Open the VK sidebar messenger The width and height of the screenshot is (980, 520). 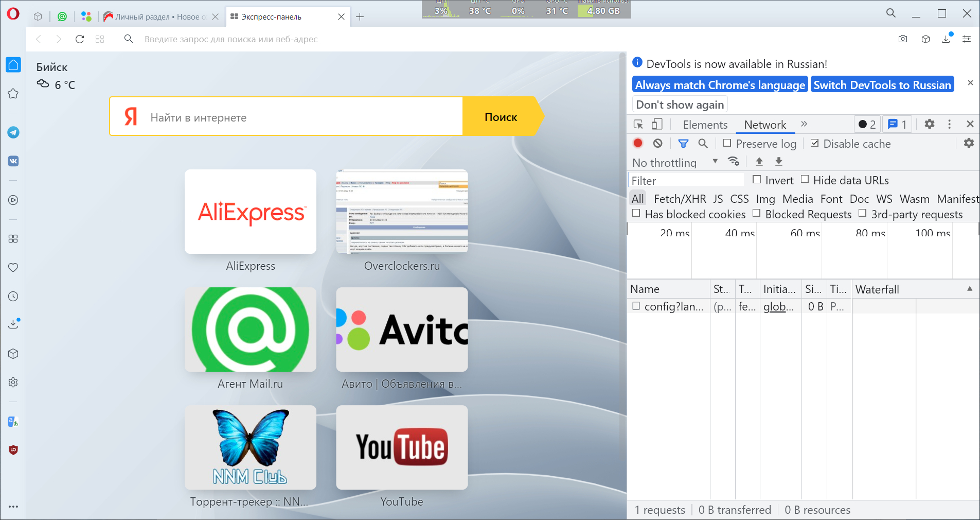(13, 161)
